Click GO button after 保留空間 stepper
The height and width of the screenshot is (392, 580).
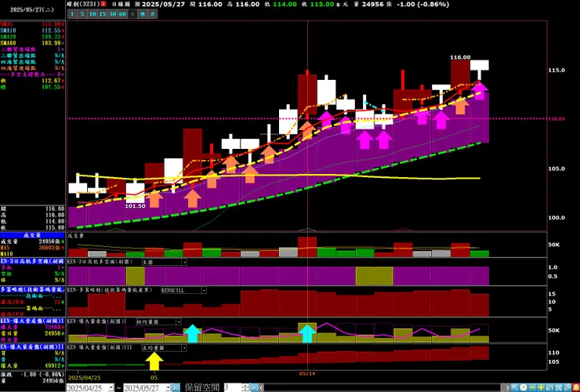(x=254, y=387)
